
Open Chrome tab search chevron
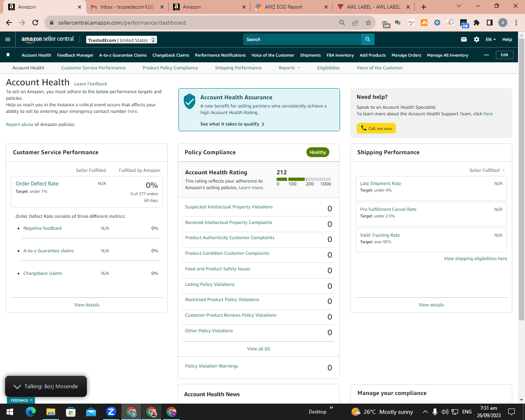coord(459,6)
